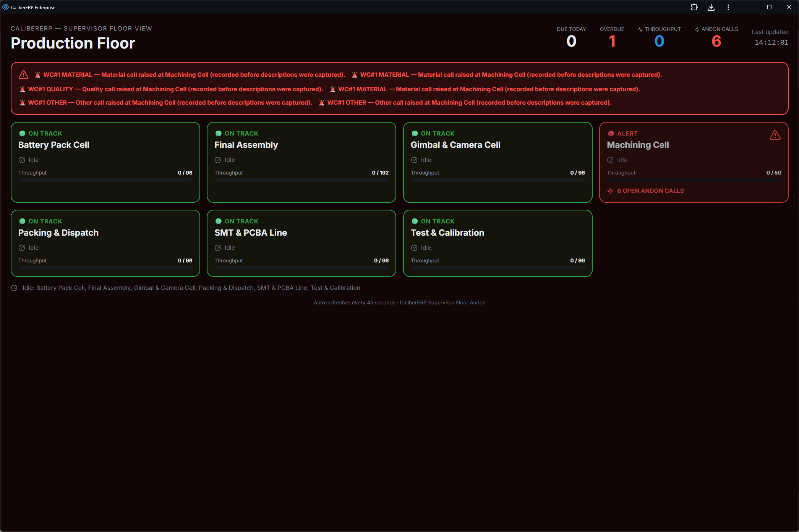The height and width of the screenshot is (532, 799).
Task: Click the clock icon beside Idle list
Action: pyautogui.click(x=14, y=288)
